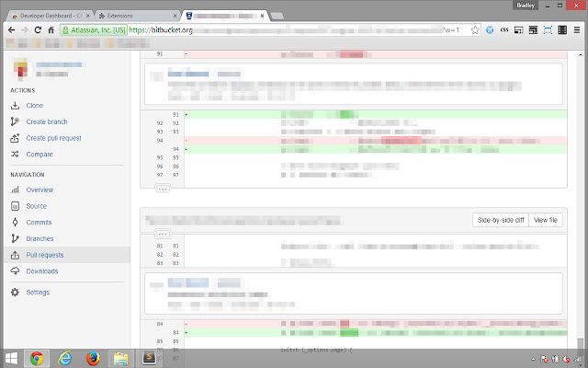Image resolution: width=588 pixels, height=368 pixels.
Task: Click the Branches fork icon
Action: coord(15,238)
